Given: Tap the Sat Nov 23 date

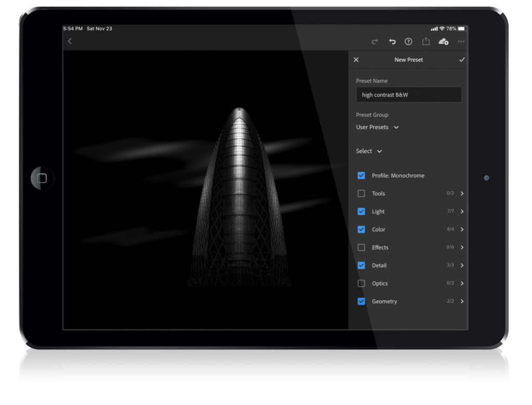Looking at the screenshot, I should coord(99,29).
